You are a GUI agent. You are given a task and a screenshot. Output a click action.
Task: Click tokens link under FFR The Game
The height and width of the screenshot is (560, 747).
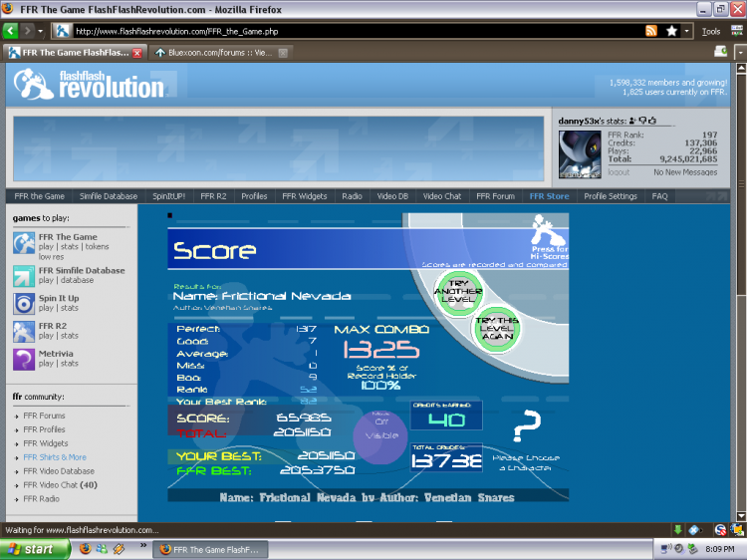(x=98, y=247)
